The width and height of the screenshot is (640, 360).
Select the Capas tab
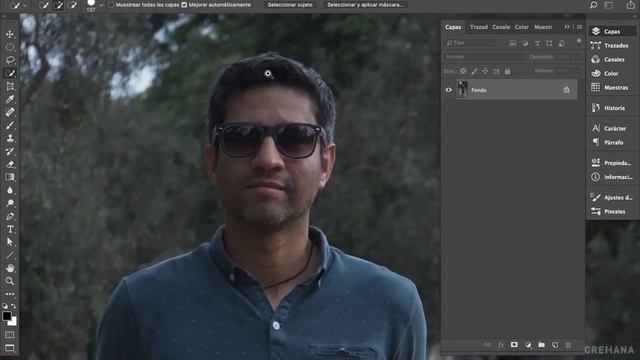coord(453,27)
